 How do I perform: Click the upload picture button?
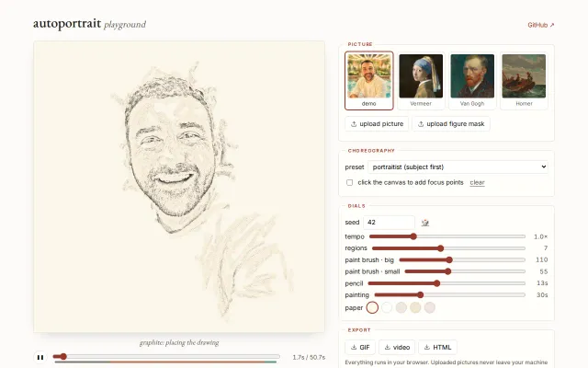point(377,124)
